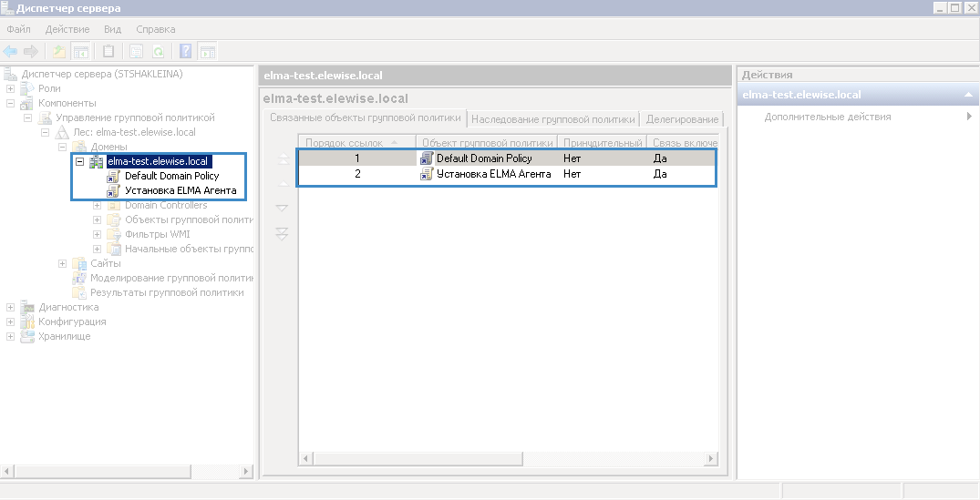Click the GPO icon of Default Domain Policy in tree
Image resolution: width=980 pixels, height=500 pixels.
point(113,176)
